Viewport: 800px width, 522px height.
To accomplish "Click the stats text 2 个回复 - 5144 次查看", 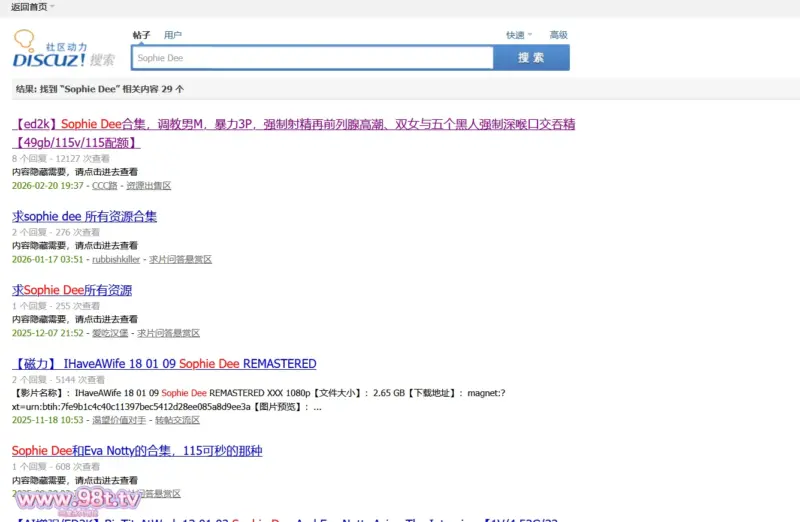I will point(58,380).
